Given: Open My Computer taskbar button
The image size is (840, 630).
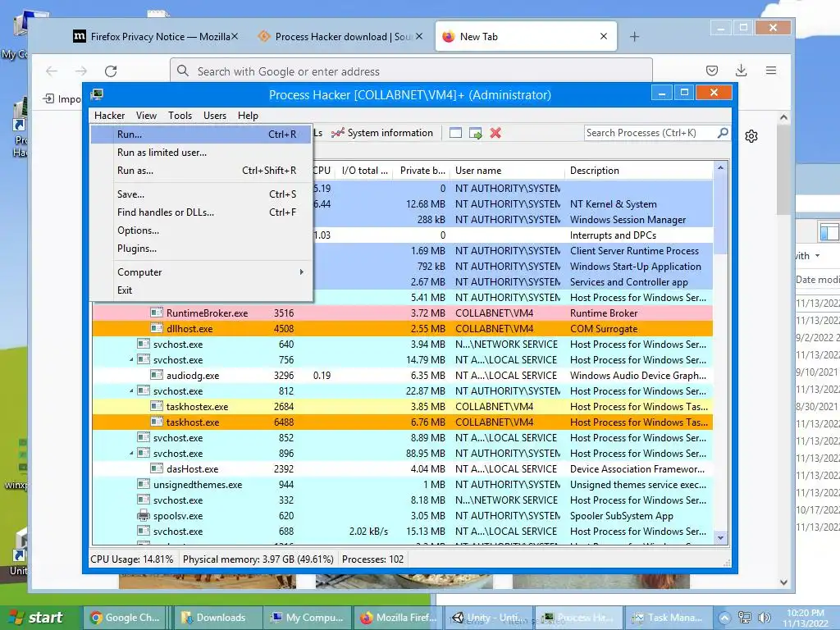Looking at the screenshot, I should [x=308, y=618].
